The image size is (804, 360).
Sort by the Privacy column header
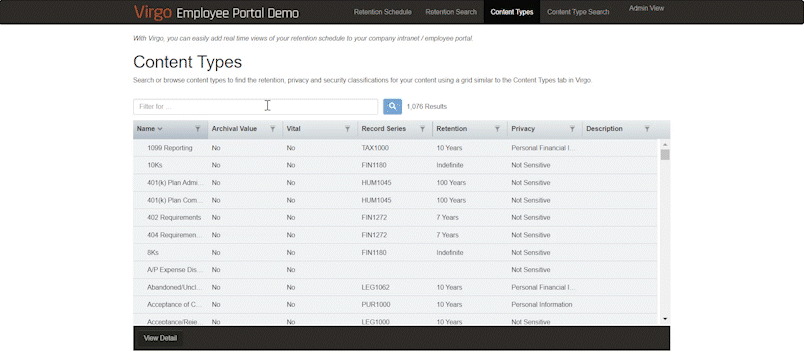click(x=523, y=129)
